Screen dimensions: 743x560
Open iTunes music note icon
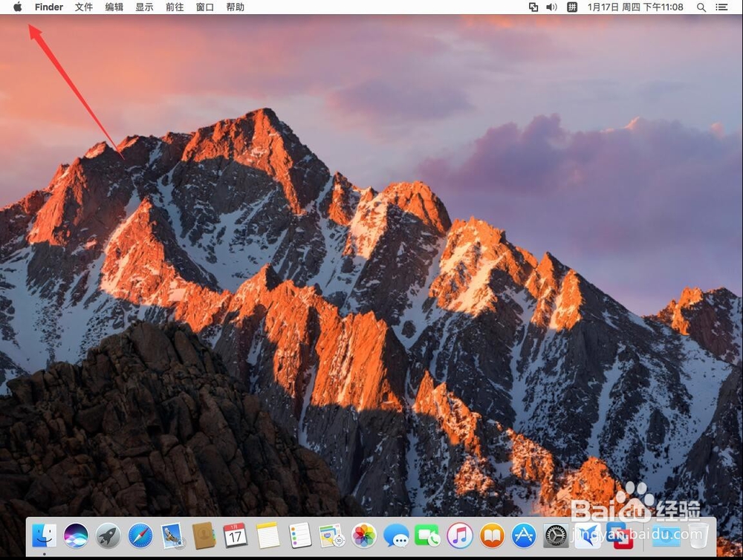point(460,535)
